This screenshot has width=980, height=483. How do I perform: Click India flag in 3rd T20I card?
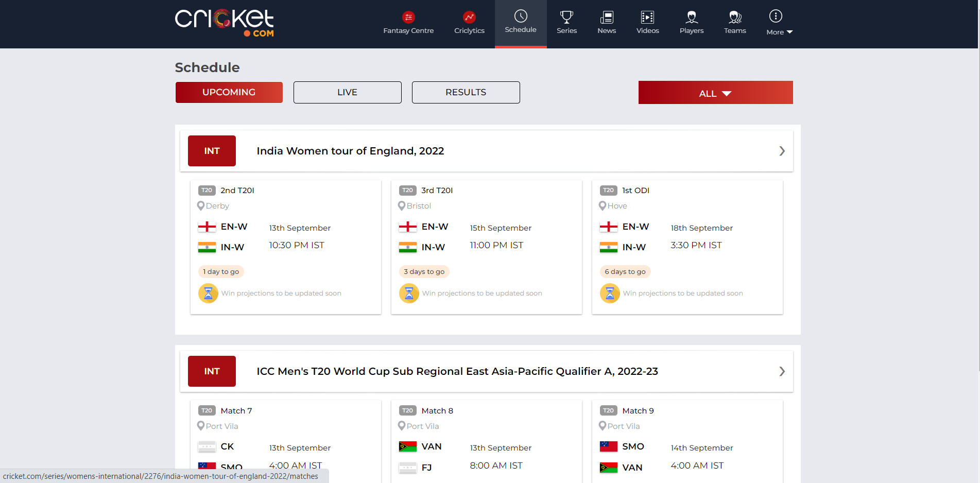coord(408,247)
